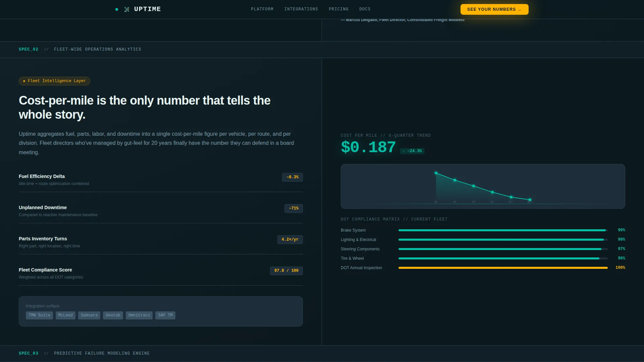Select the TMW Suite integration tag
This screenshot has height=362, width=644.
coord(39,315)
